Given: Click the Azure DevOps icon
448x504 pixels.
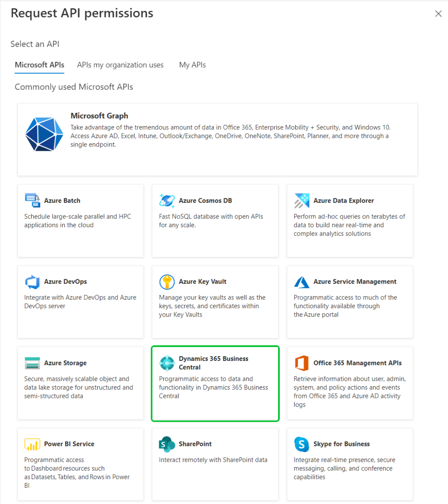Looking at the screenshot, I should pos(32,282).
